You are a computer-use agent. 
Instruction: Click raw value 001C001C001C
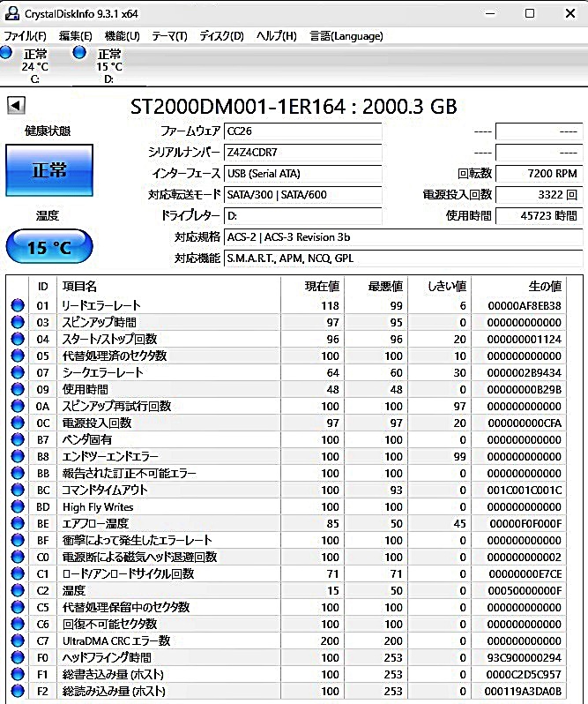[x=525, y=490]
